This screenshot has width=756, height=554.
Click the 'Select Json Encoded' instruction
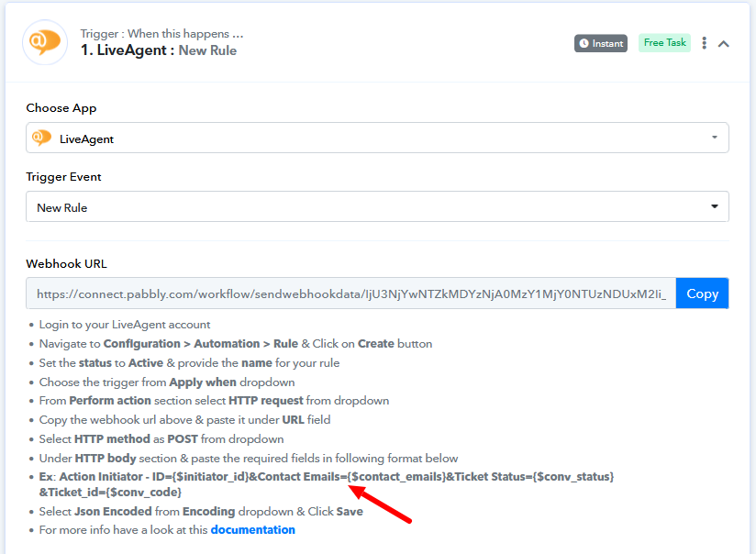pyautogui.click(x=201, y=512)
